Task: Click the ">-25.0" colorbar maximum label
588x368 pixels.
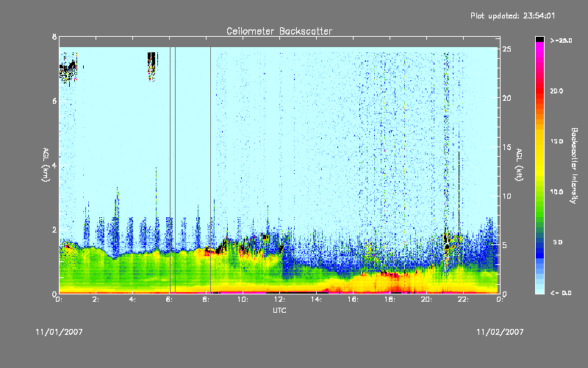Action: (562, 40)
